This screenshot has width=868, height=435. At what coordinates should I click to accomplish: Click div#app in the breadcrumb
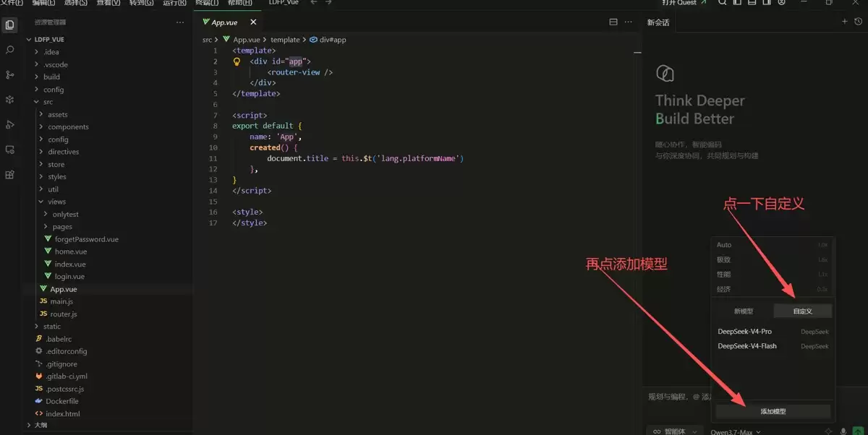click(333, 40)
